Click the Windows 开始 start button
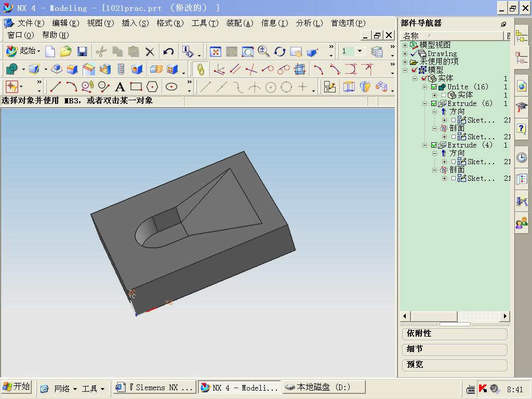The height and width of the screenshot is (399, 532). tap(16, 387)
